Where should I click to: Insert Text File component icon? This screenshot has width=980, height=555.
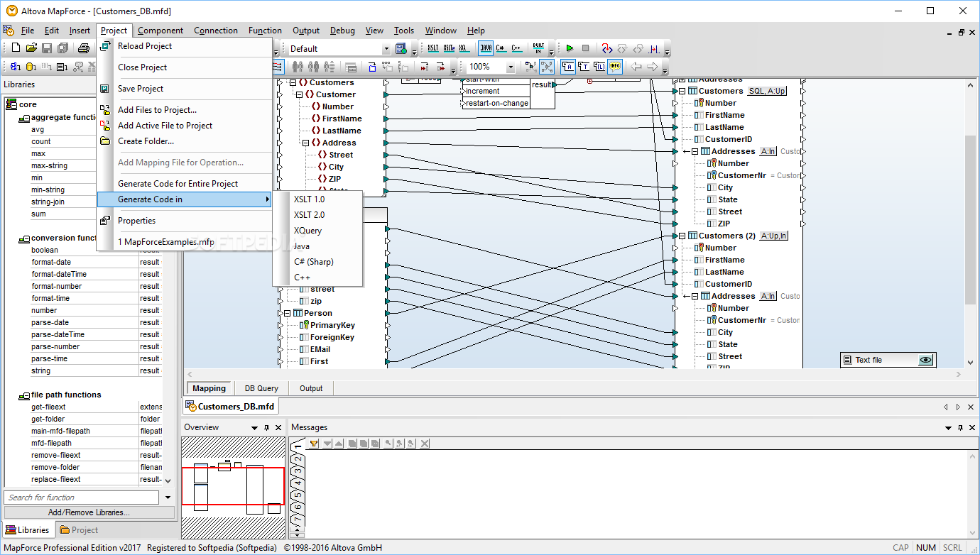click(x=62, y=67)
